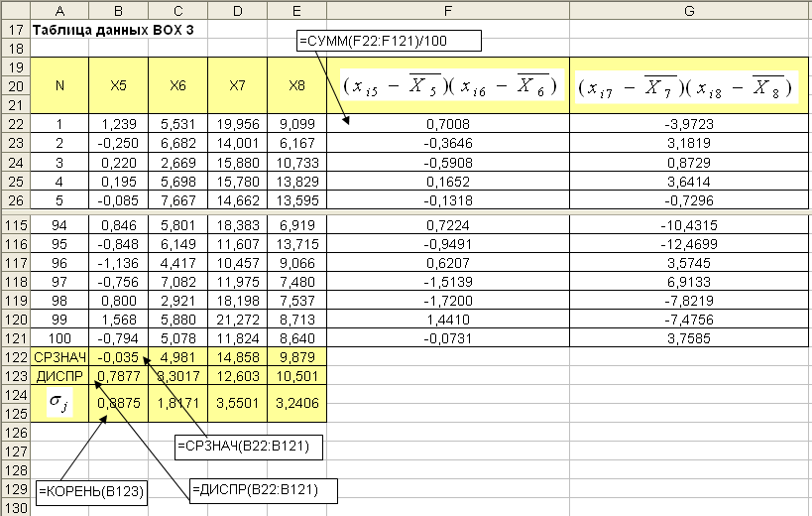This screenshot has width=812, height=516.
Task: Select cell with value 19,956
Action: pos(237,124)
